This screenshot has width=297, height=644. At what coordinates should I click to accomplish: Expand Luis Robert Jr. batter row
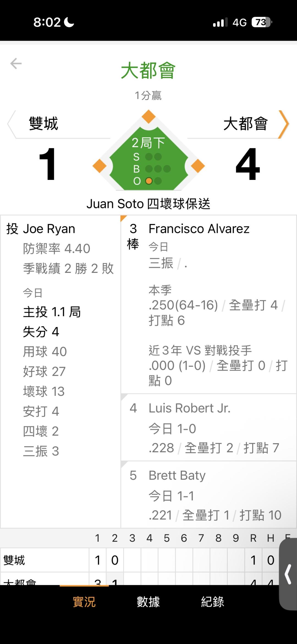click(208, 427)
